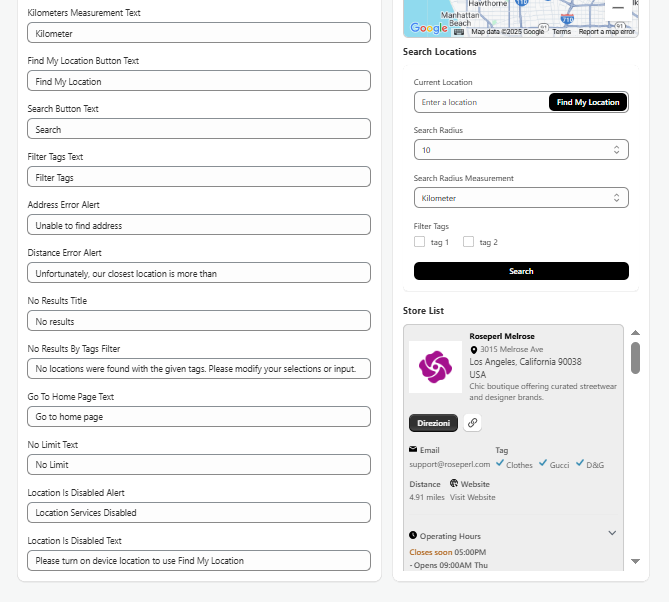The width and height of the screenshot is (669, 602).
Task: Expand the Operating Hours chevron
Action: (612, 533)
